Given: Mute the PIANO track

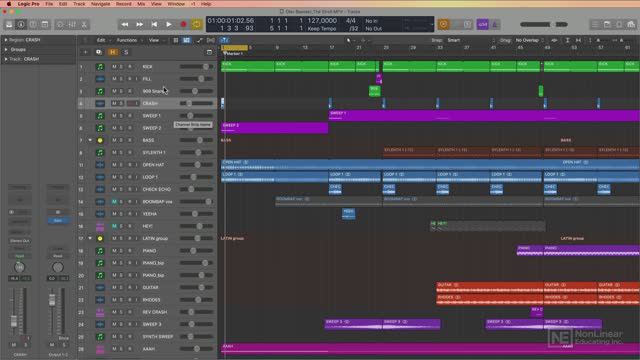Looking at the screenshot, I should pos(114,251).
